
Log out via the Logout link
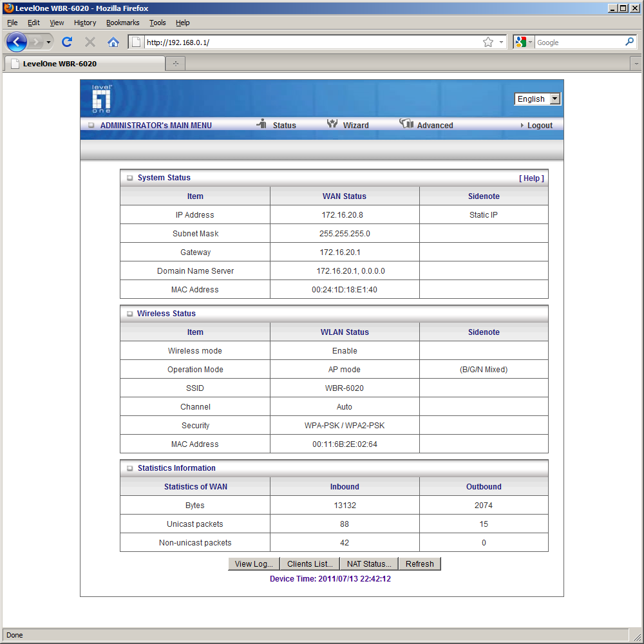pyautogui.click(x=540, y=126)
